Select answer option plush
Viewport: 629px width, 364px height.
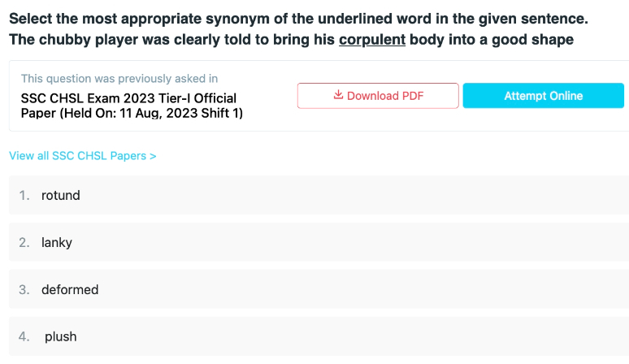point(319,336)
